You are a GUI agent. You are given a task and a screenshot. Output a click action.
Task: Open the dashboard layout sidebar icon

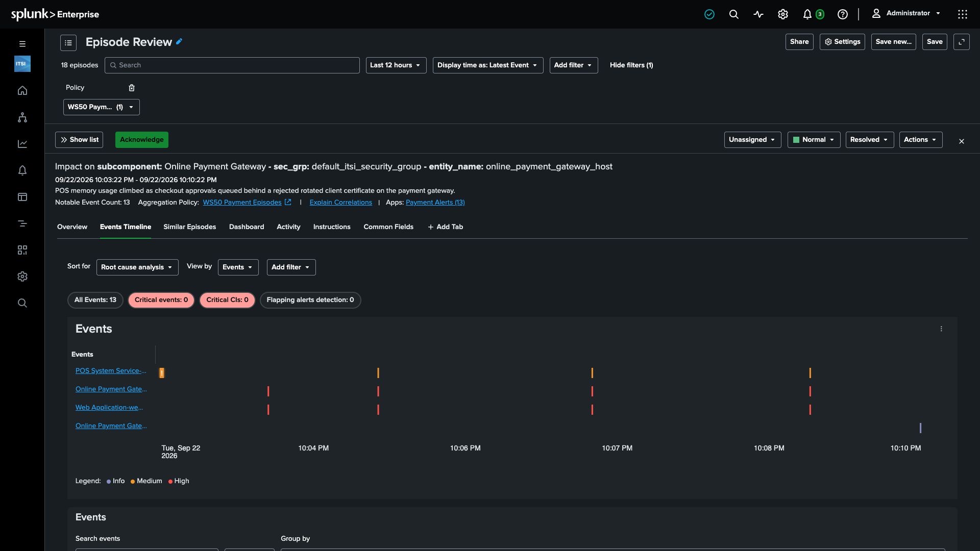point(22,197)
